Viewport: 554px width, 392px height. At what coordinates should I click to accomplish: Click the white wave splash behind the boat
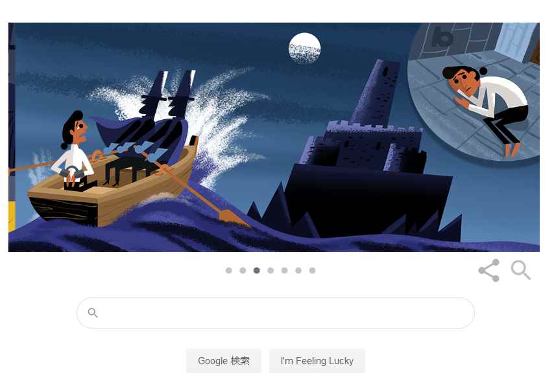198,117
